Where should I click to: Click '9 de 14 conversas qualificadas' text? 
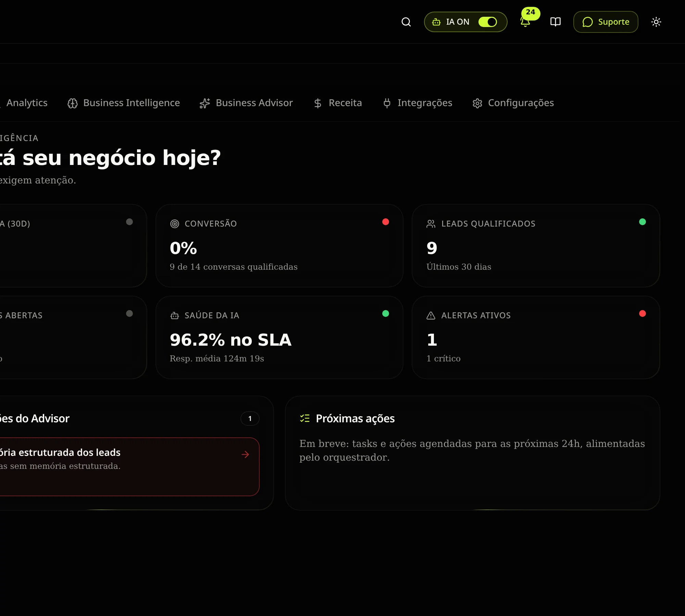point(234,267)
